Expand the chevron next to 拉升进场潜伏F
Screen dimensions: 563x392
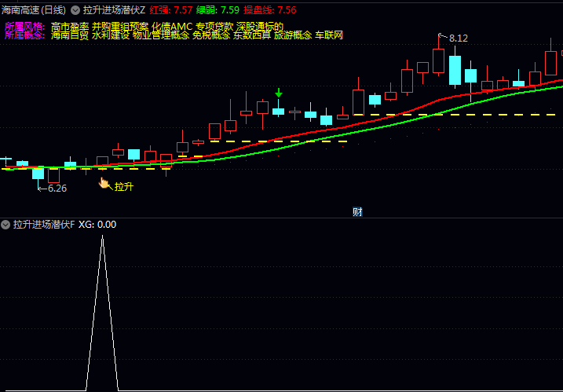pyautogui.click(x=5, y=225)
